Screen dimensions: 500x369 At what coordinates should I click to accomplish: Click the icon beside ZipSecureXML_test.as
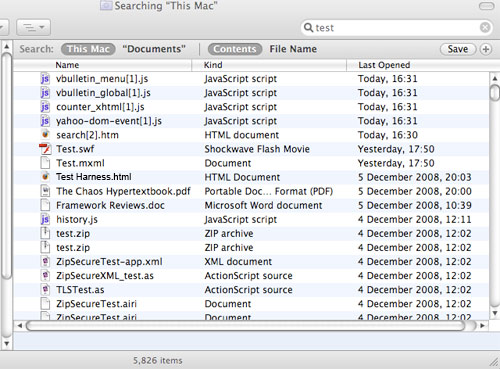tap(45, 275)
